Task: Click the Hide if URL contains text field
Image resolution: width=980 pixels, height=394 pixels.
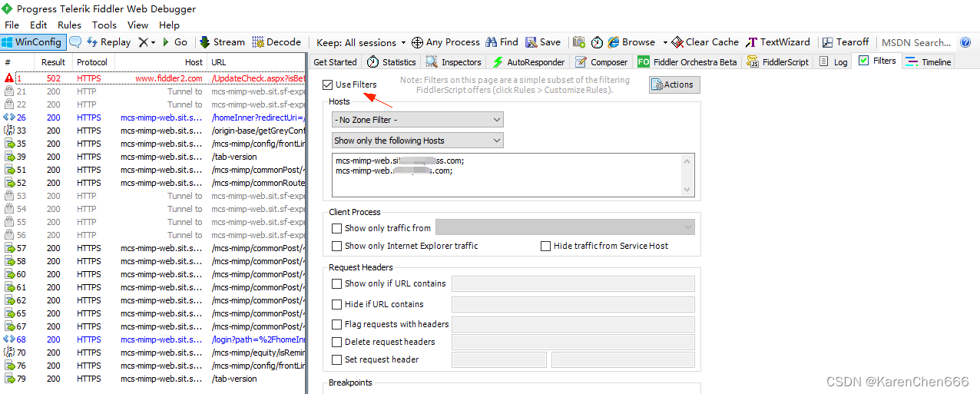Action: pyautogui.click(x=573, y=304)
